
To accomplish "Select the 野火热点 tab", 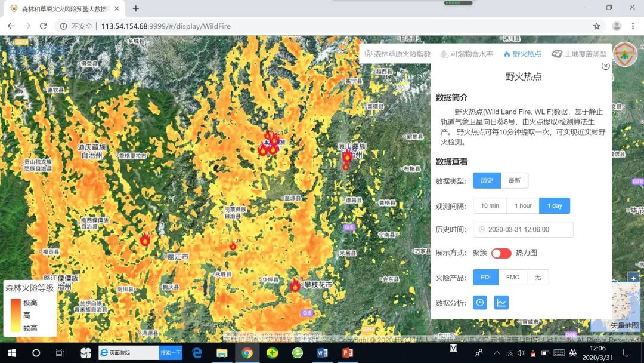I will 522,54.
